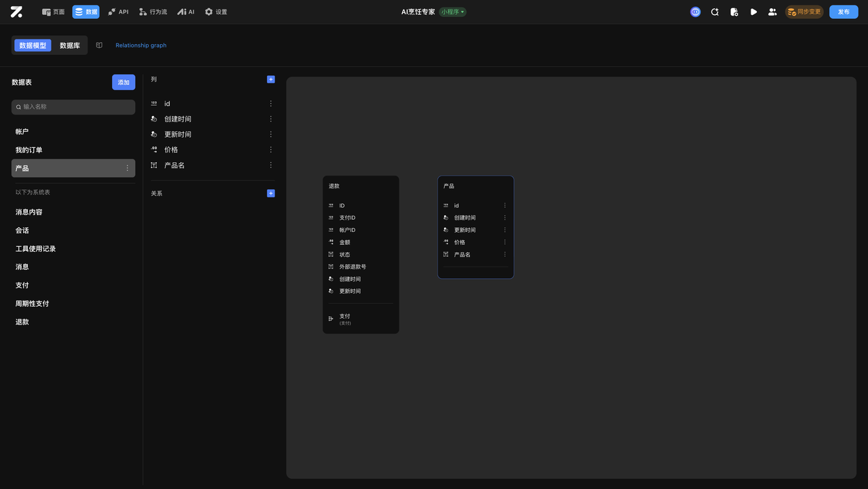Screen dimensions: 868x489
Task: Open the three-dot menu for the id column
Action: coord(271,104)
